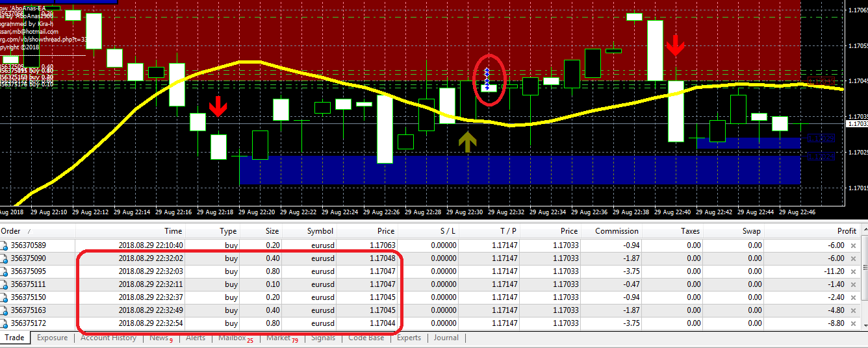Sort orders by the Profit column header

pos(847,230)
